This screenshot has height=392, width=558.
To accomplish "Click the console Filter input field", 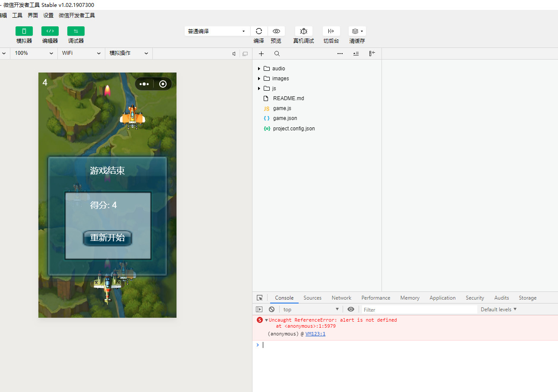I will click(419, 310).
